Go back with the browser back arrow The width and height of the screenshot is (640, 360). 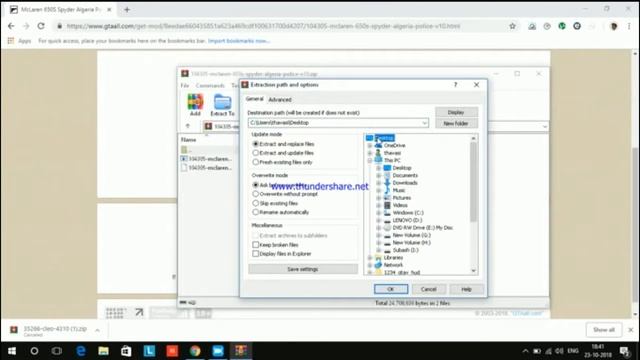pyautogui.click(x=11, y=26)
